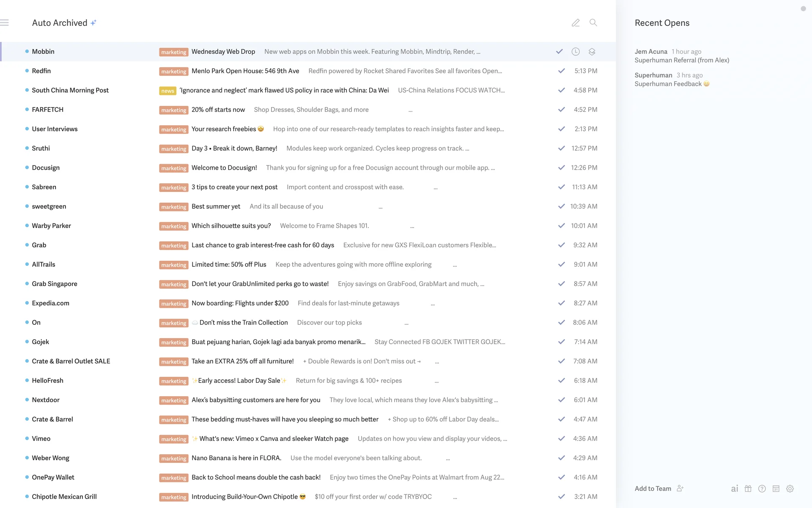
Task: Open the settings gear
Action: click(790, 489)
